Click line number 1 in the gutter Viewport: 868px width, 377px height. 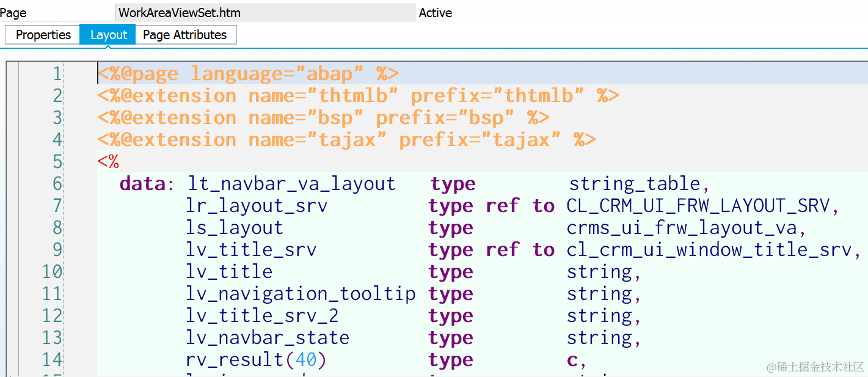pyautogui.click(x=57, y=74)
